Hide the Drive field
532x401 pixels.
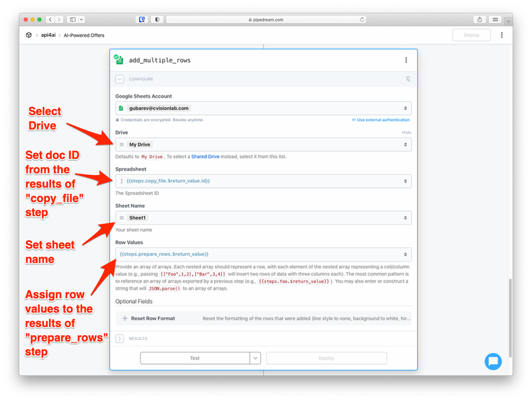pos(406,132)
